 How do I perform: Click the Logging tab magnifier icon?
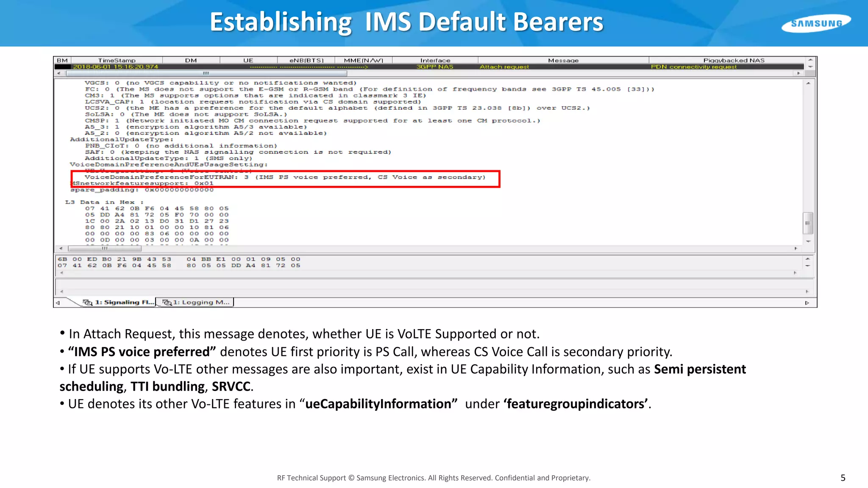(x=167, y=302)
